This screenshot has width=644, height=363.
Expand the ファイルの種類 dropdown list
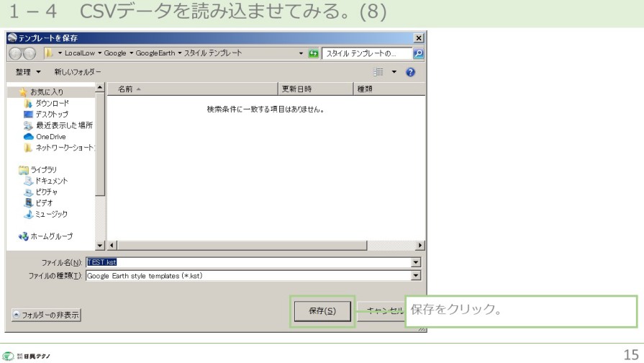tap(415, 275)
